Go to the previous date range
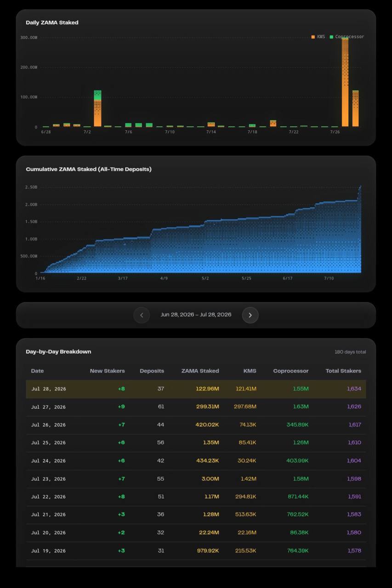 pyautogui.click(x=142, y=315)
